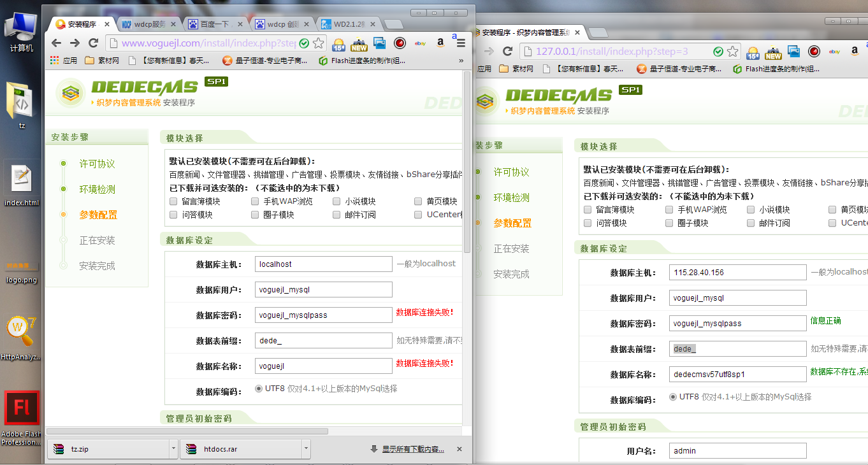Click the eBay extension icon in the right browser
The height and width of the screenshot is (465, 868).
pos(834,52)
